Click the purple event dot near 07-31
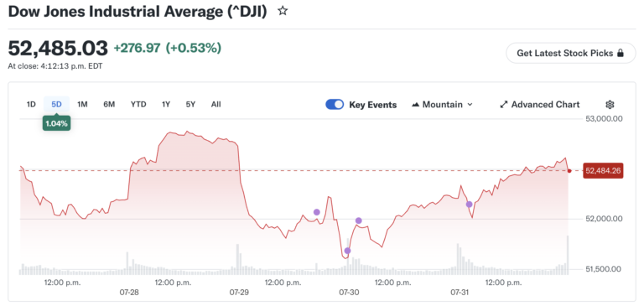The image size is (644, 306). [469, 204]
